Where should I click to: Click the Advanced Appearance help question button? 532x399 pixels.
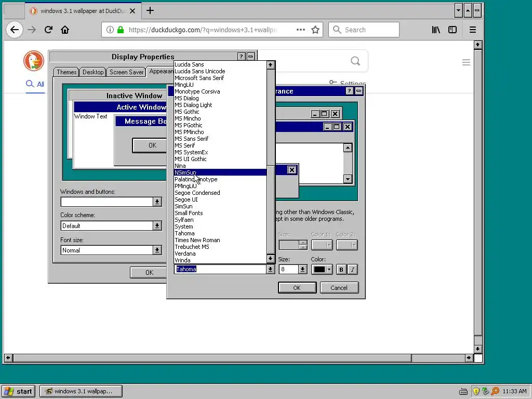(350, 91)
